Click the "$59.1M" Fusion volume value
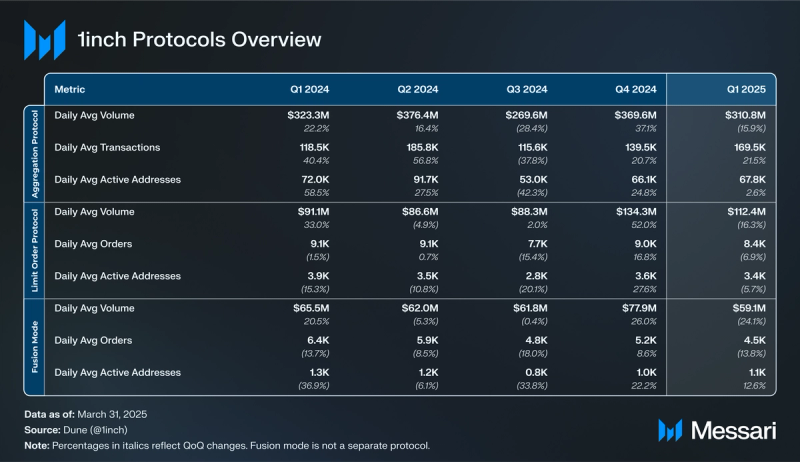Screen dimensions: 800x462 click(x=749, y=308)
